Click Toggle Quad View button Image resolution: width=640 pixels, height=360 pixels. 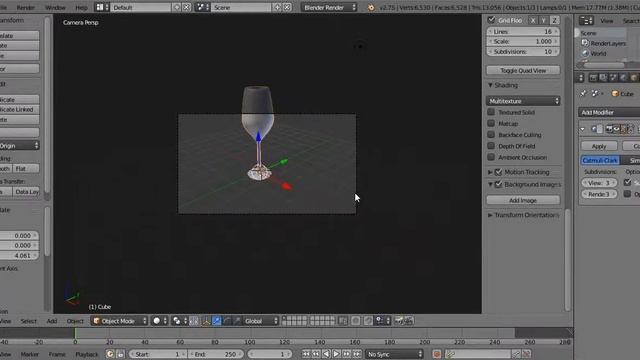(x=523, y=70)
